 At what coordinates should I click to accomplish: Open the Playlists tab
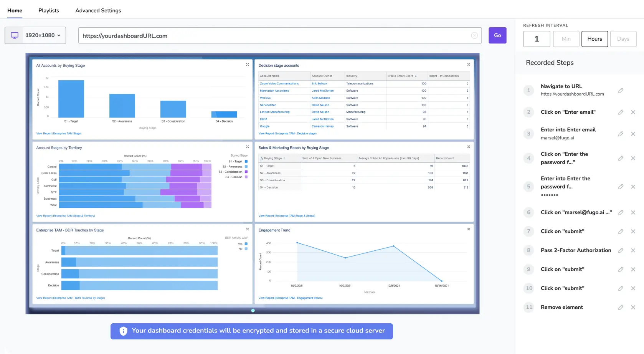point(49,10)
